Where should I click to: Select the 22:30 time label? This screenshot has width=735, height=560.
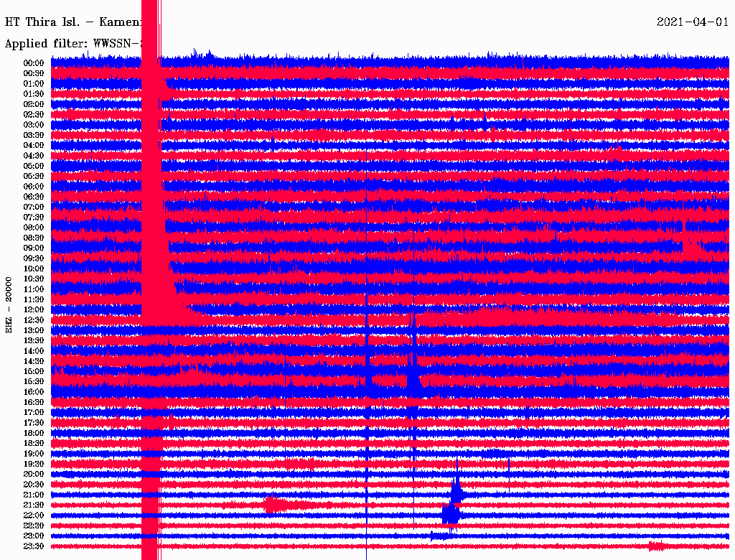[x=34, y=526]
